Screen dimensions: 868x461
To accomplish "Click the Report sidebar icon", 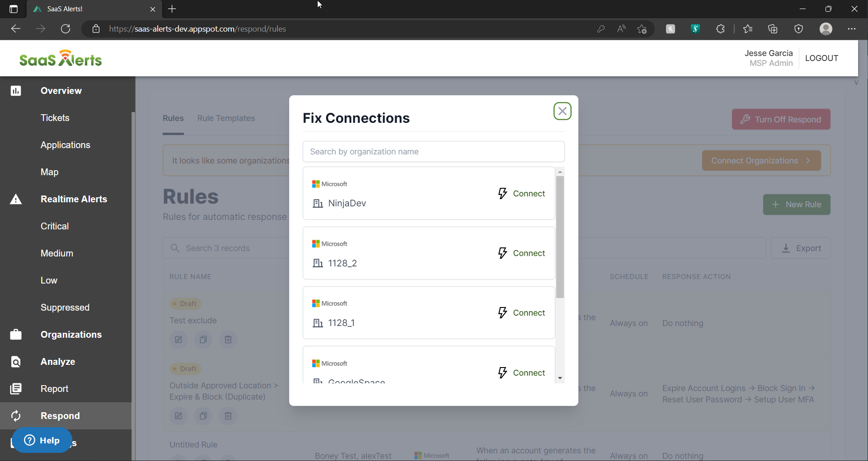I will pos(16,389).
